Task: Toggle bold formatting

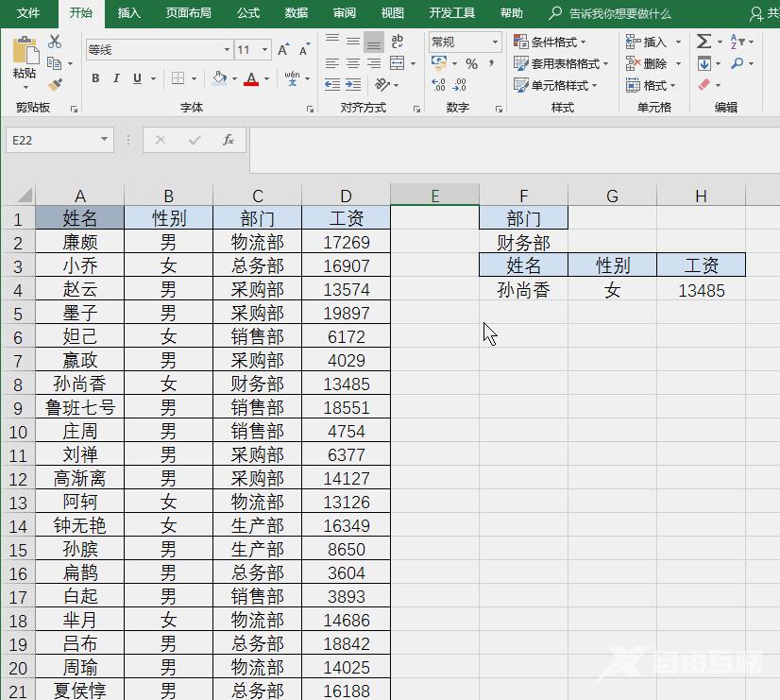Action: 95,78
